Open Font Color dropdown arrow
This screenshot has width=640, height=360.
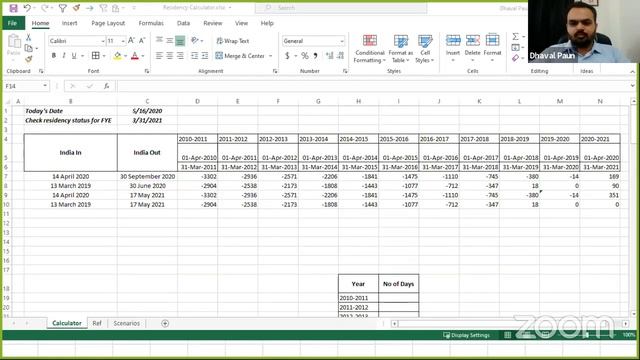point(143,56)
